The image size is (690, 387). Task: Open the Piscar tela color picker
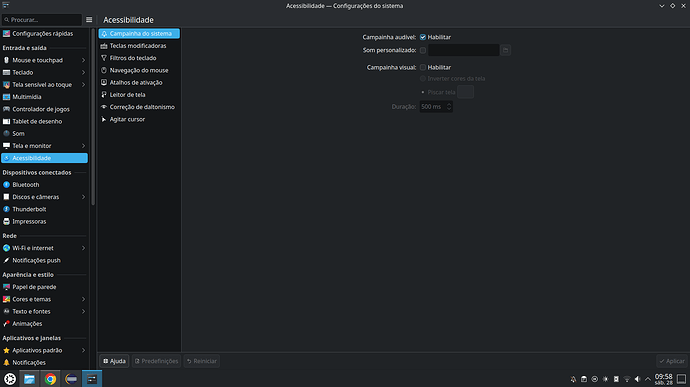(x=466, y=92)
